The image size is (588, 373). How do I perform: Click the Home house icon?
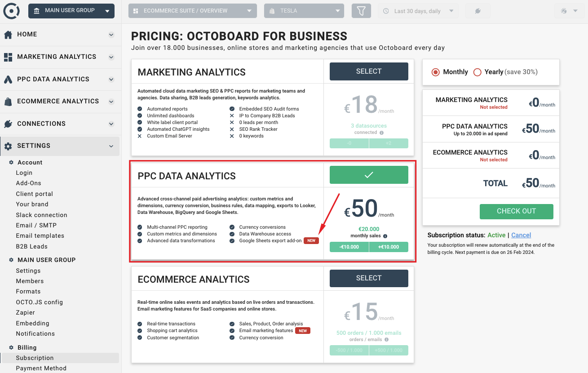pyautogui.click(x=8, y=35)
